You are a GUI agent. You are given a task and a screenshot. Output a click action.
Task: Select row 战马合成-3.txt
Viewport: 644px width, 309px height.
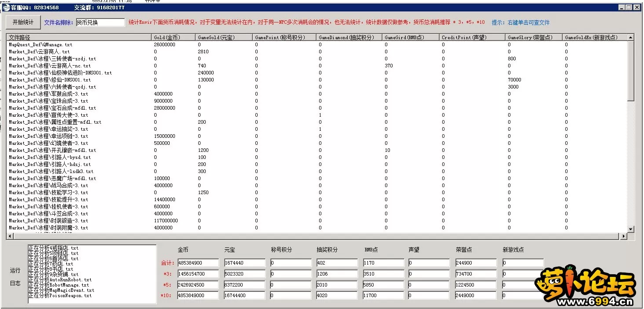click(317, 185)
